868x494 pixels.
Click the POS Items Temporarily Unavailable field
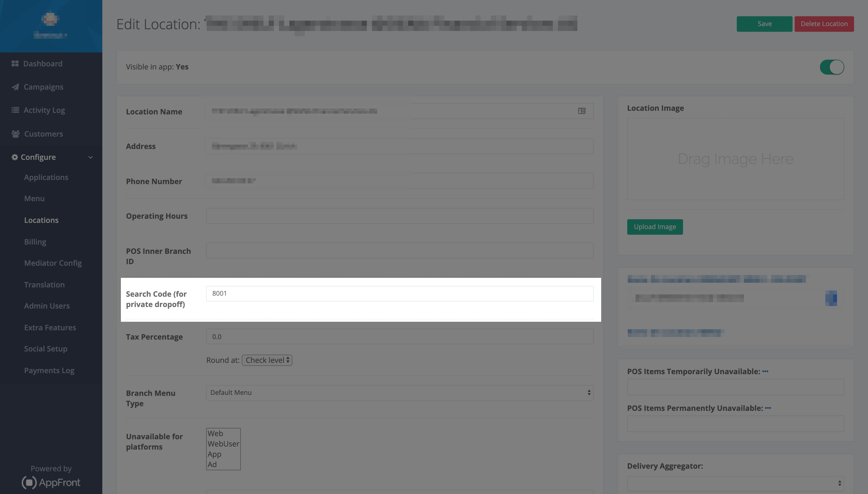[735, 387]
